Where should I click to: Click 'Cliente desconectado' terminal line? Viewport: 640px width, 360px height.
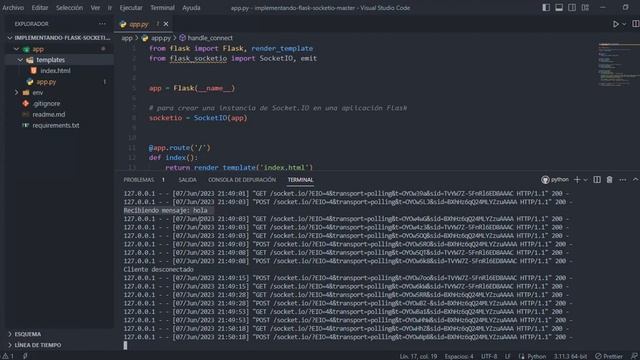click(158, 269)
